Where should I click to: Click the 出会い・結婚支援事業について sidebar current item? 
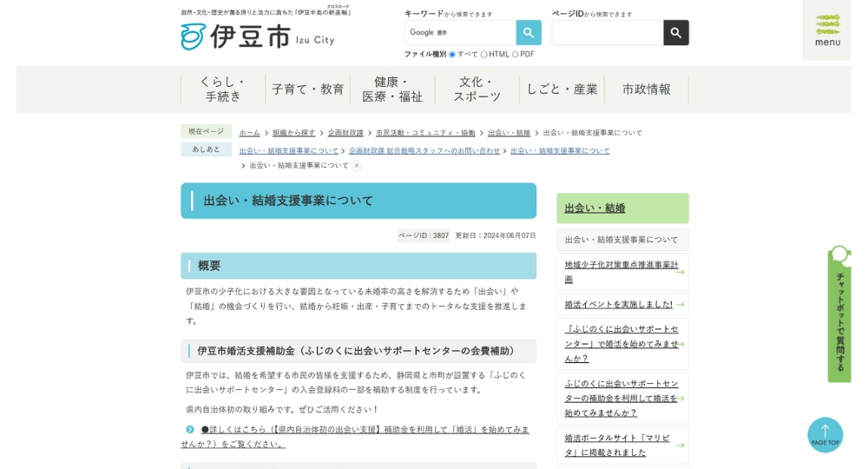point(622,240)
